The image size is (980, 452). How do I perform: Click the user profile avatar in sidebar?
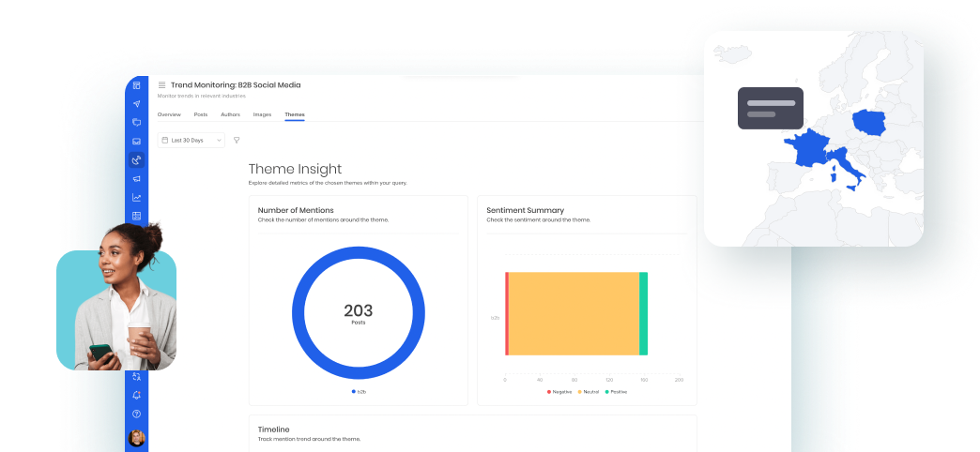pyautogui.click(x=136, y=438)
